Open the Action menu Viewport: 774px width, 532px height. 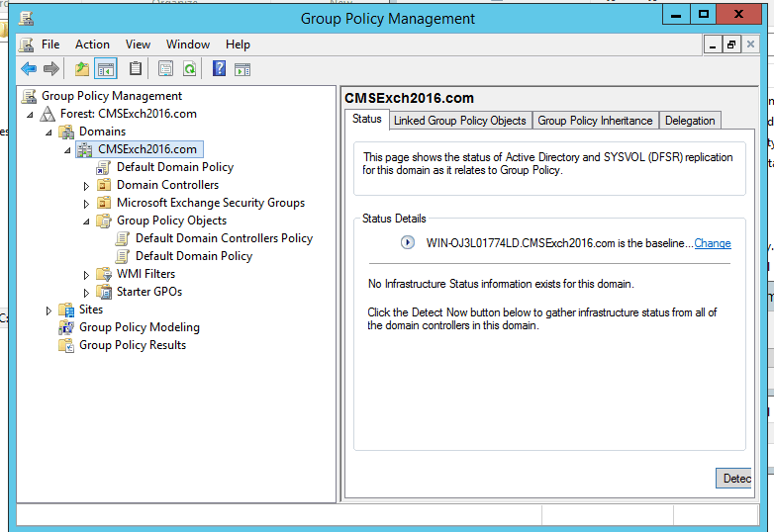coord(92,44)
